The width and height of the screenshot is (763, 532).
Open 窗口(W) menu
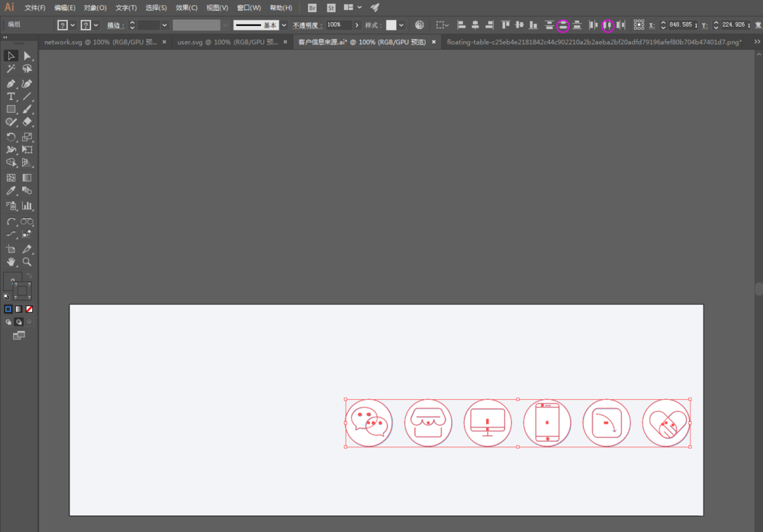pos(249,8)
